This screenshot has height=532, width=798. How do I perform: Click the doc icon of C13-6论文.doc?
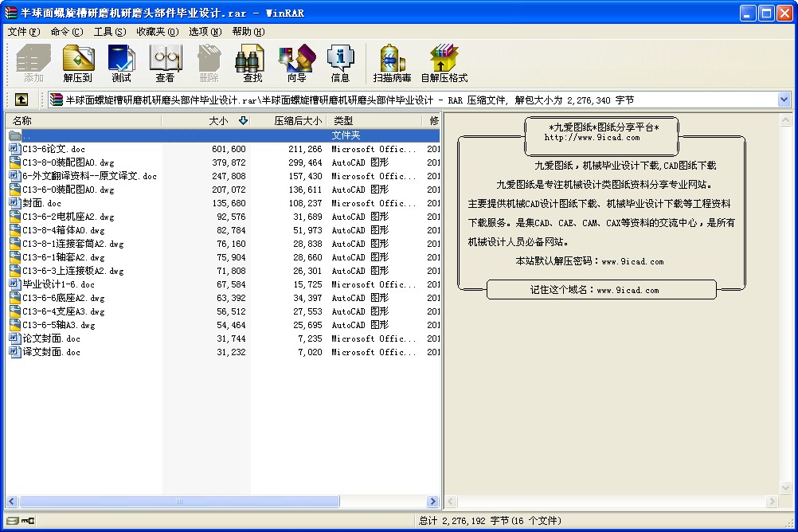click(x=15, y=149)
